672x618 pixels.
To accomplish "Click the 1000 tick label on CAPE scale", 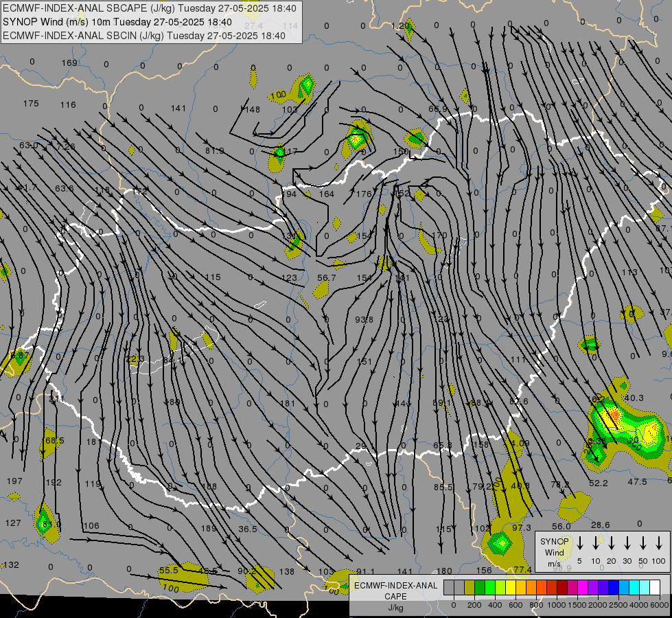I will pos(557,605).
